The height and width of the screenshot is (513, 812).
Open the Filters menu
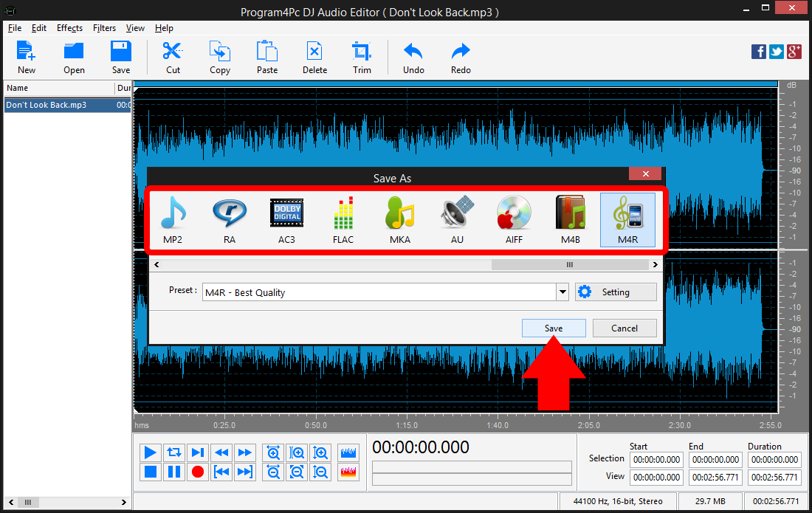tap(104, 28)
